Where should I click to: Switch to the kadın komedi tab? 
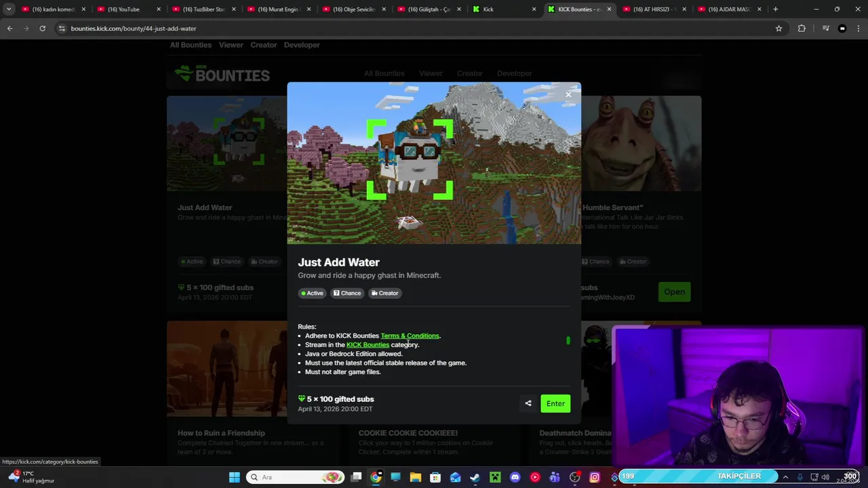53,9
